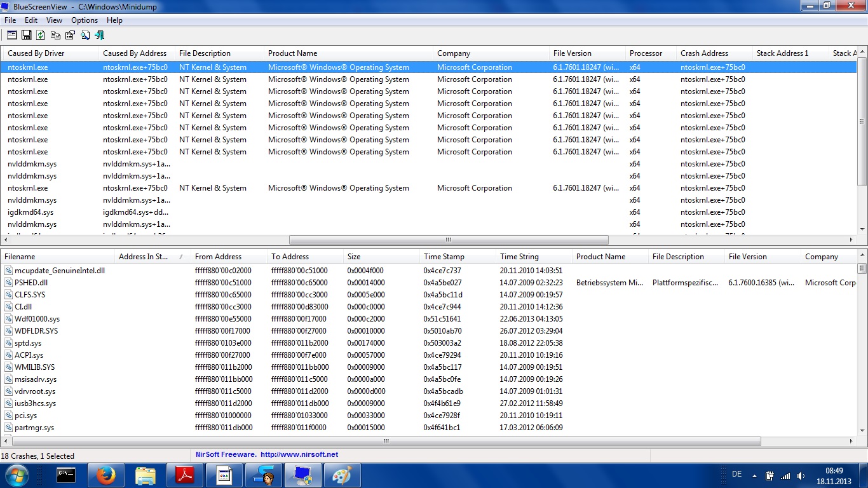Open the Help menu

pyautogui.click(x=114, y=20)
